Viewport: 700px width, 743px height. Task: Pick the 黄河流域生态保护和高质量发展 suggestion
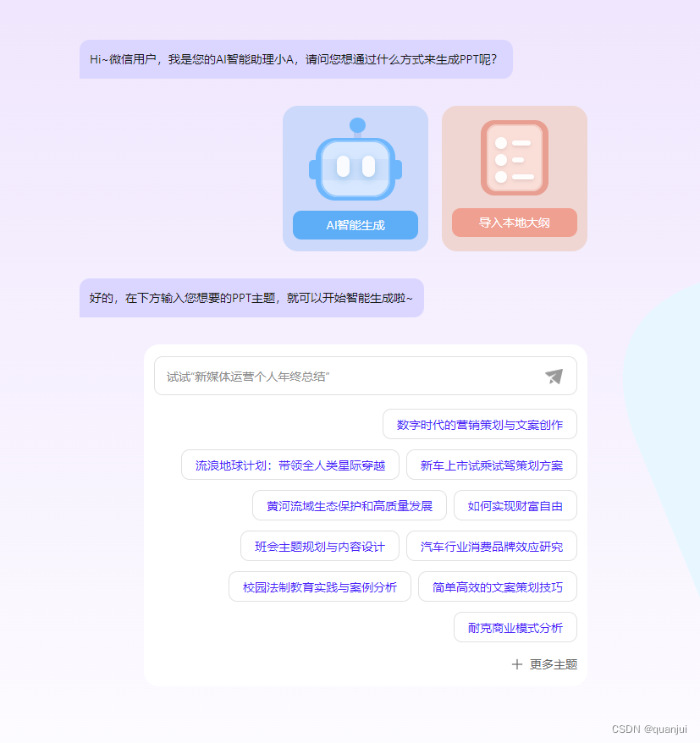(350, 505)
